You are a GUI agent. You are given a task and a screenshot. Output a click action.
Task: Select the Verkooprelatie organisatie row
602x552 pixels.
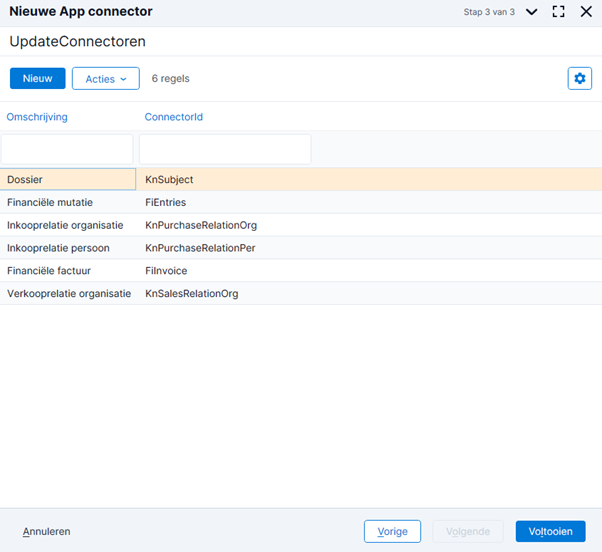click(68, 294)
